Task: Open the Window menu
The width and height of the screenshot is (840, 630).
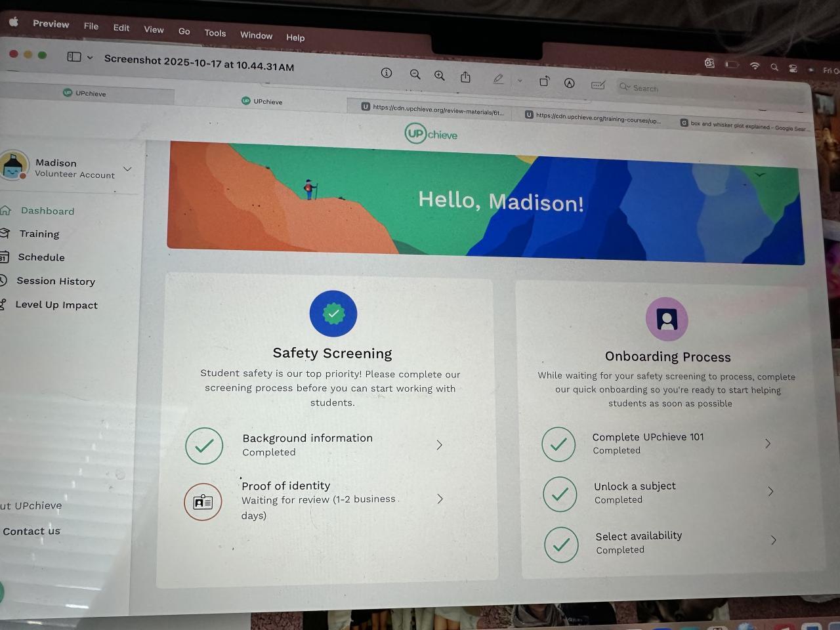Action: (257, 35)
